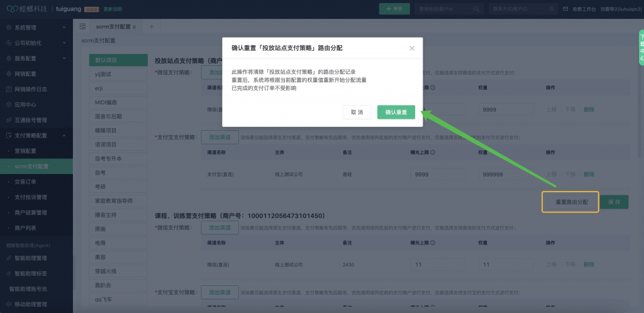Click the customer ID search magnifier icon

[x=551, y=9]
